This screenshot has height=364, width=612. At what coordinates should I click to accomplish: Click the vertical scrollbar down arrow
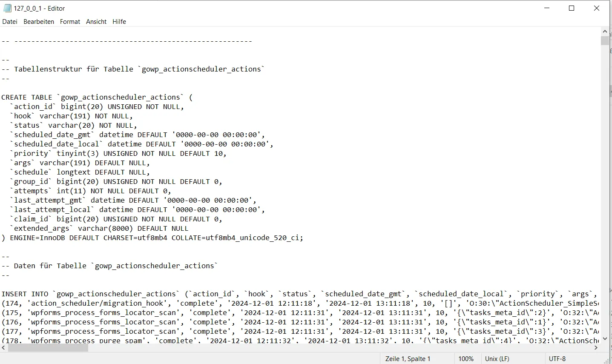[605, 339]
